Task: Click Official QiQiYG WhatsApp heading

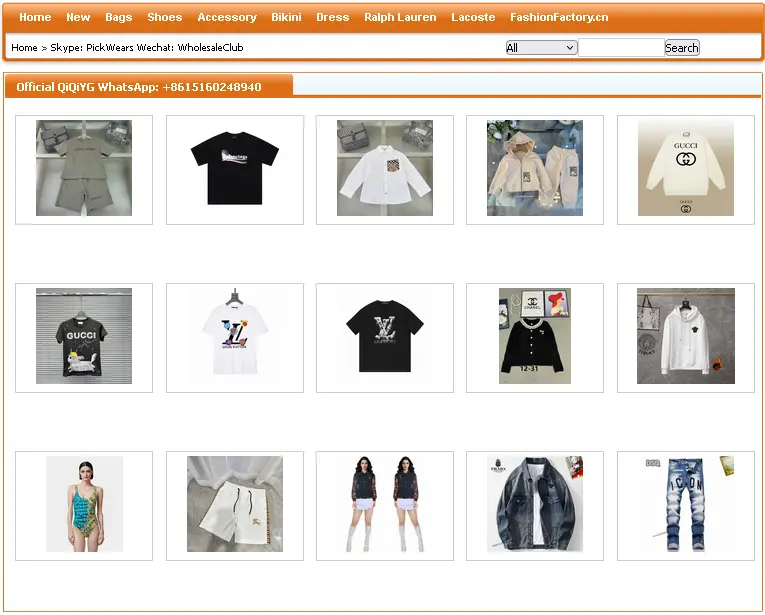Action: point(139,87)
